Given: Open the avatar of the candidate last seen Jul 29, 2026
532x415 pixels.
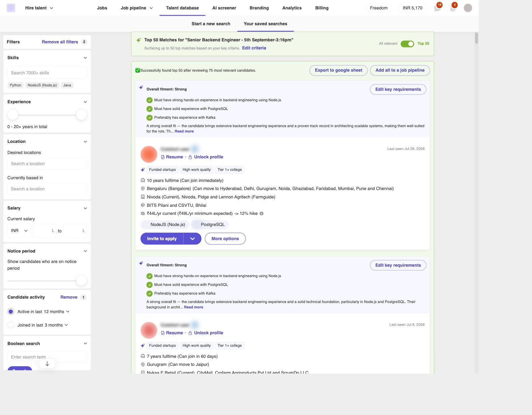Looking at the screenshot, I should pos(149,154).
